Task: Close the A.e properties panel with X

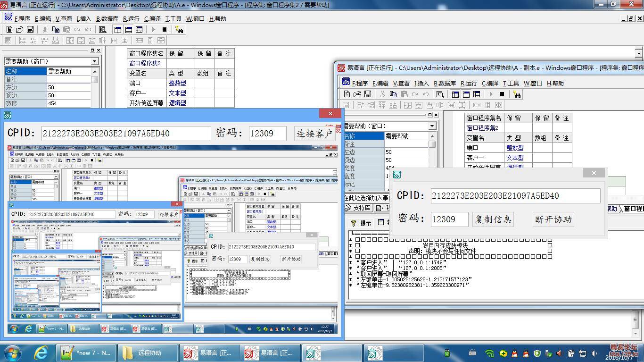Action: (x=98, y=50)
